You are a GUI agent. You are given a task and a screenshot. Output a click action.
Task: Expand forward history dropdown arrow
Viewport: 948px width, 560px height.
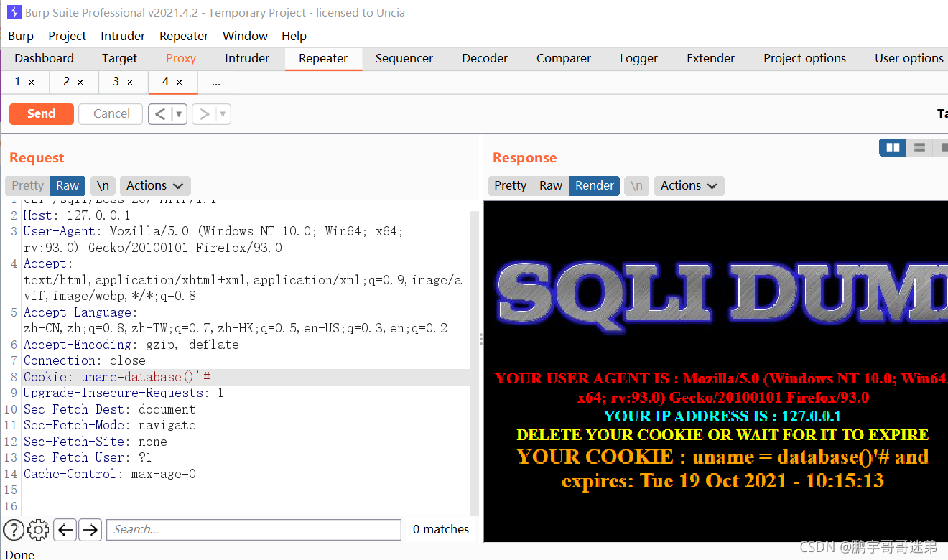click(x=223, y=113)
